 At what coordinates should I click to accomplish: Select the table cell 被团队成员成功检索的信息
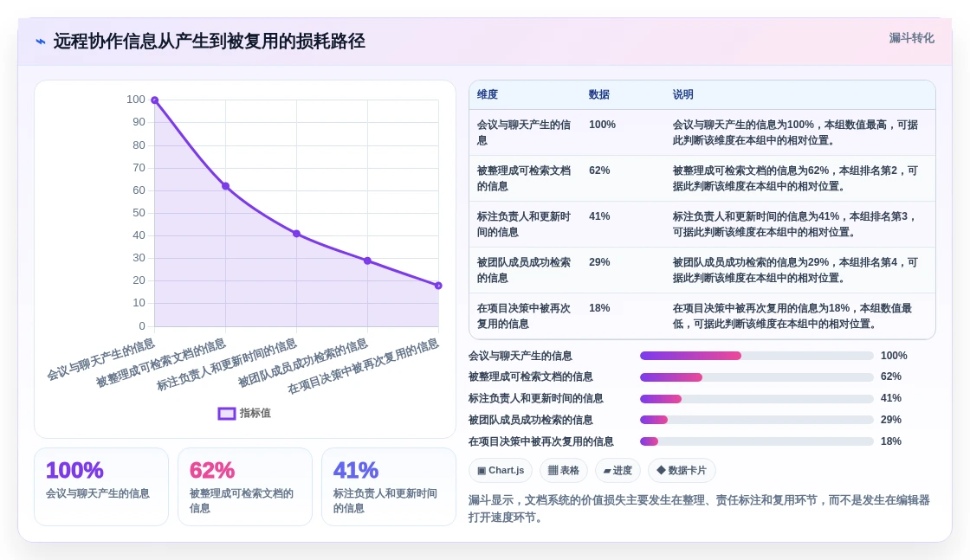point(524,269)
